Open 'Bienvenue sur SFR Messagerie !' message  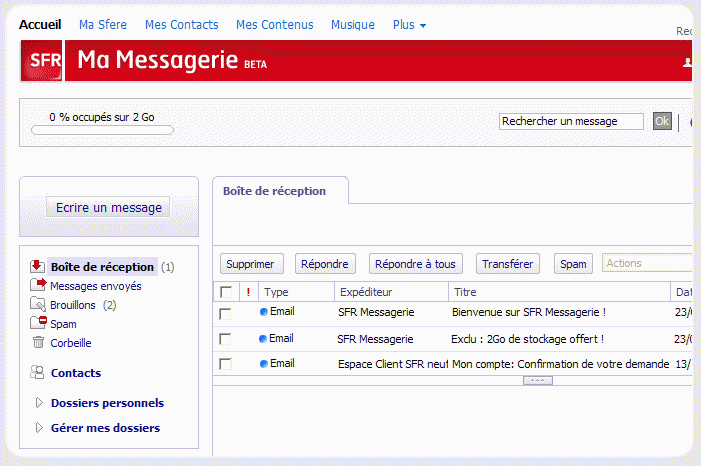528,312
